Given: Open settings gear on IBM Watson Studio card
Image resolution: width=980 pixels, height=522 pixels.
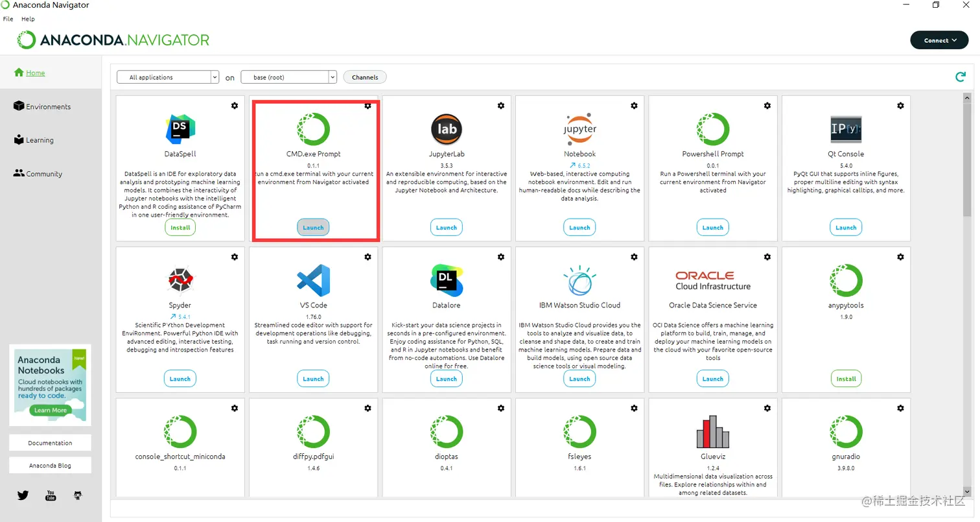Looking at the screenshot, I should (x=634, y=257).
